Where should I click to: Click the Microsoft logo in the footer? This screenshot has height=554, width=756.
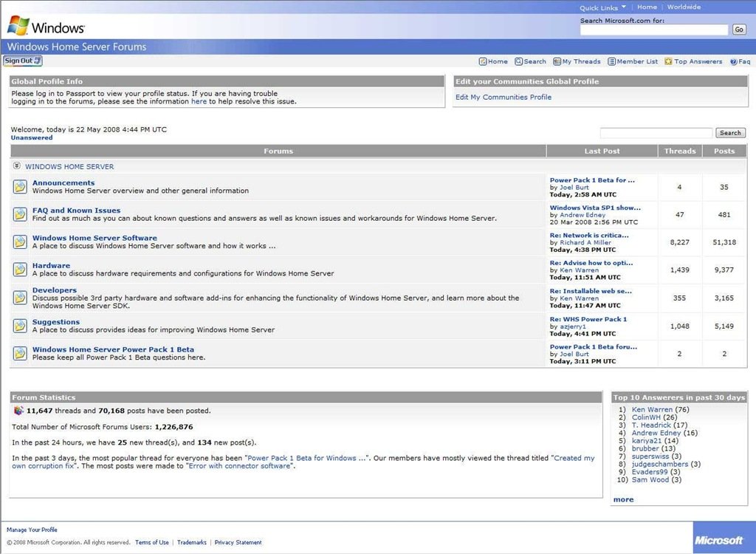tap(719, 541)
